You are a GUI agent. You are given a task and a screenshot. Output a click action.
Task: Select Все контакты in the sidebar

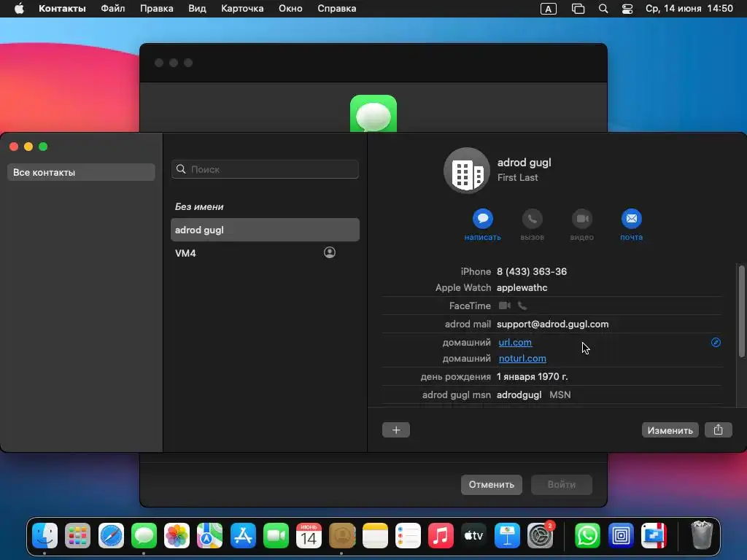pos(81,172)
